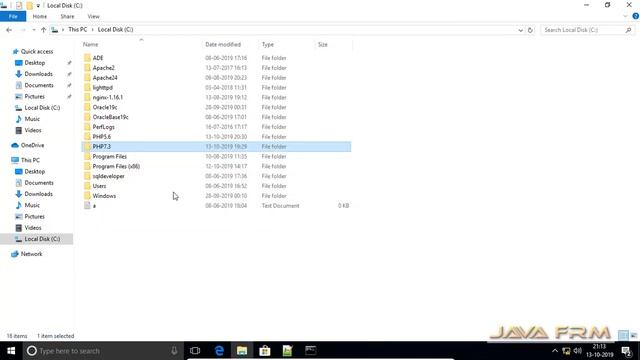Select the text document named a

click(x=94, y=206)
